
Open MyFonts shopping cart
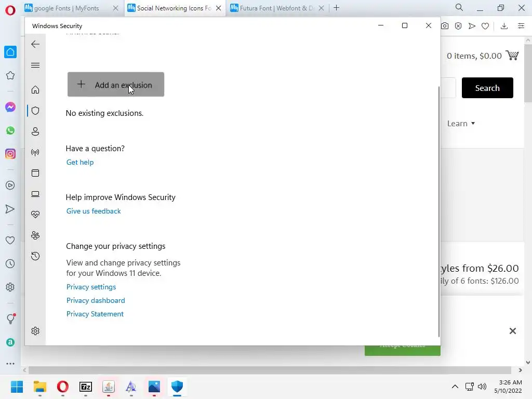pyautogui.click(x=512, y=55)
